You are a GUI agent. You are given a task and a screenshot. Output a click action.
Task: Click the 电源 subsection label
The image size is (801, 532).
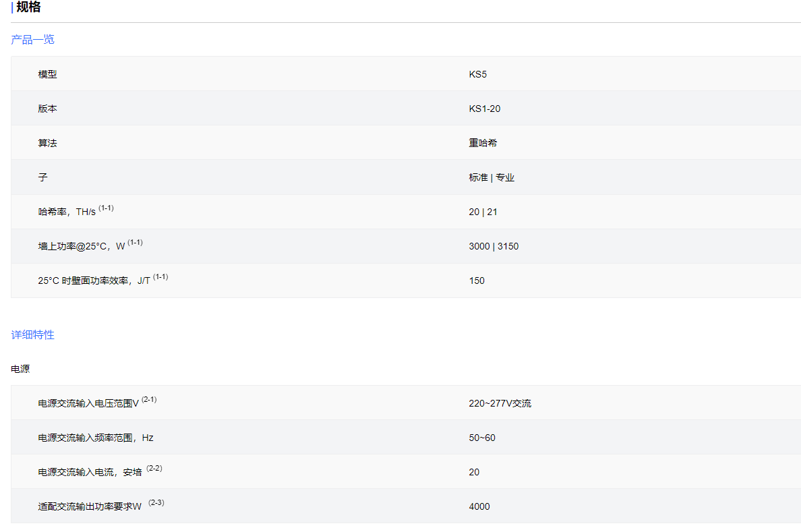coord(20,370)
